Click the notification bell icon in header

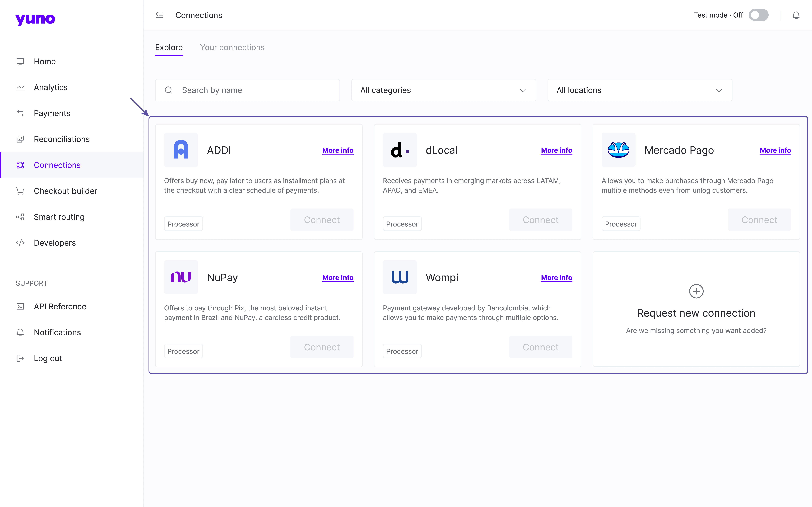(x=796, y=15)
